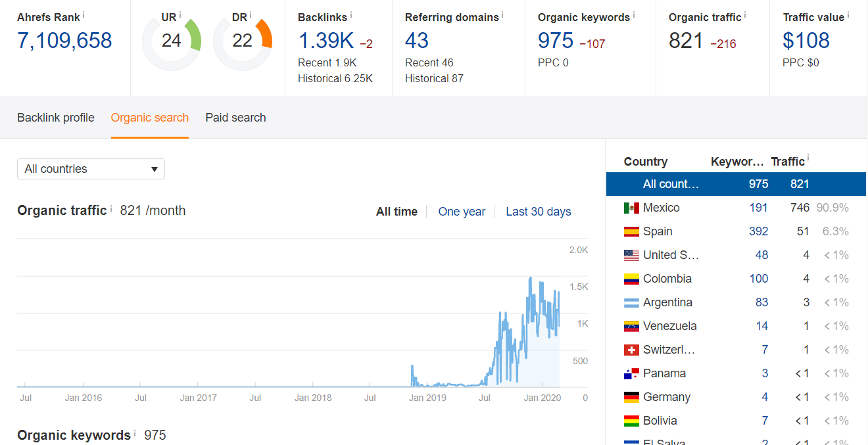Select All time chart range
The width and height of the screenshot is (868, 445).
click(x=397, y=212)
